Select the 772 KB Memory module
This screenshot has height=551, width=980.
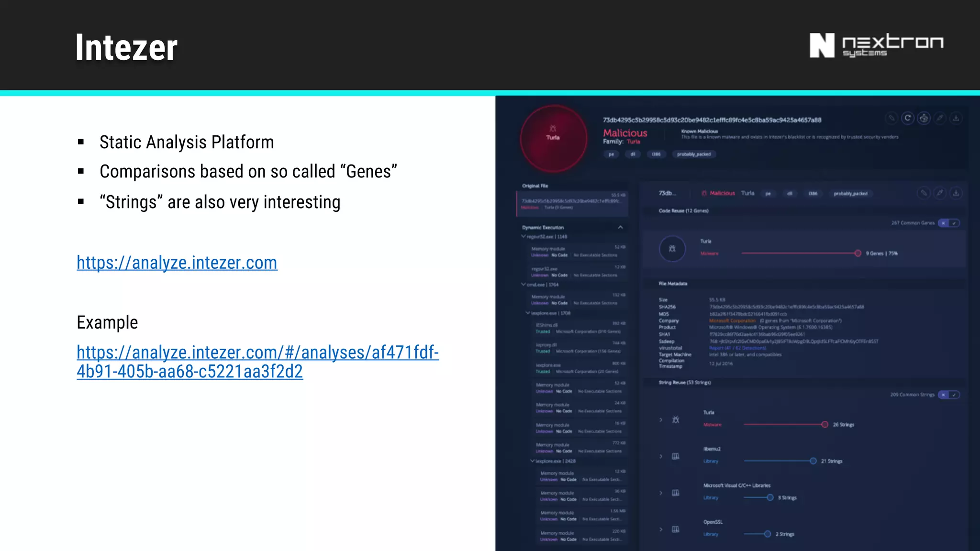(580, 447)
